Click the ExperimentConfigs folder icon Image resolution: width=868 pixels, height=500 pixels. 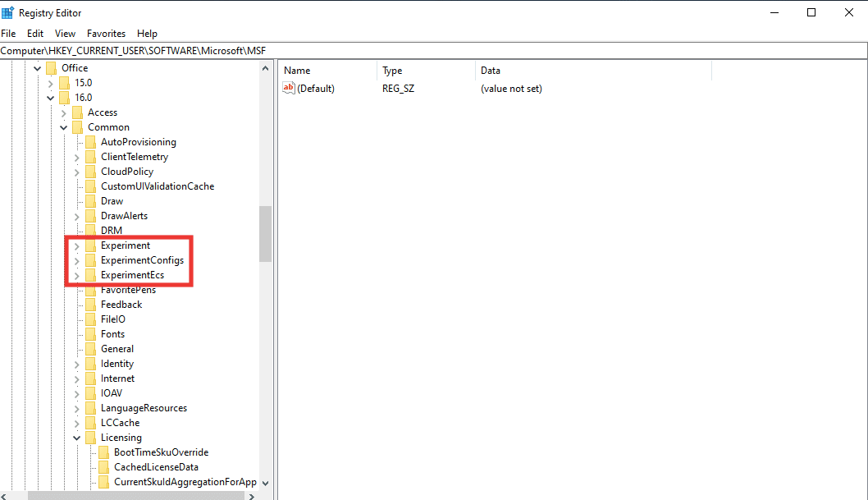91,260
